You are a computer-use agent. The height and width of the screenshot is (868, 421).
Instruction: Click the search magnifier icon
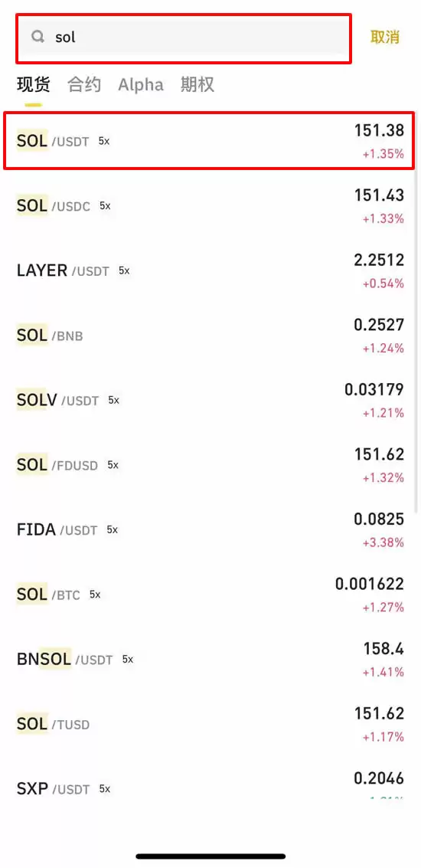coord(38,37)
